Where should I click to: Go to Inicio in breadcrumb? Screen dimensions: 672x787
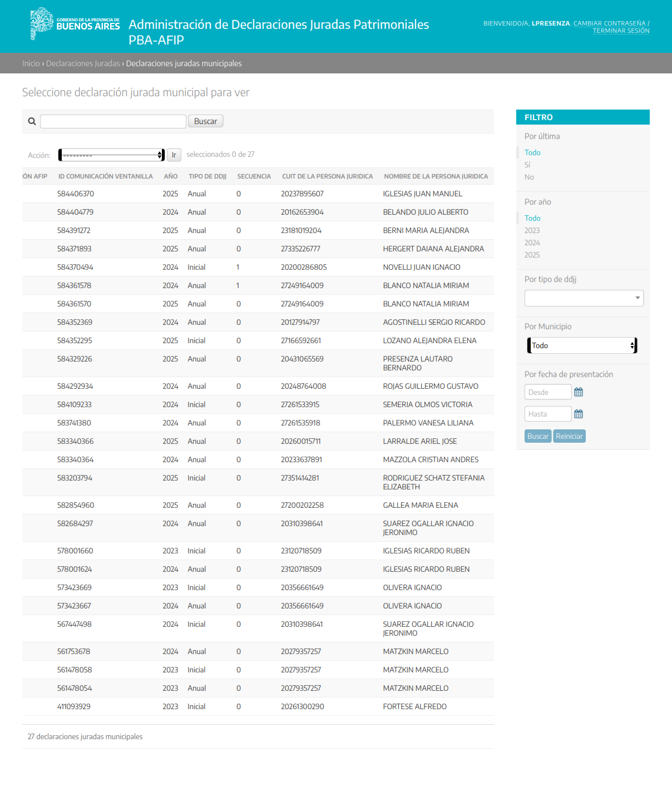31,63
